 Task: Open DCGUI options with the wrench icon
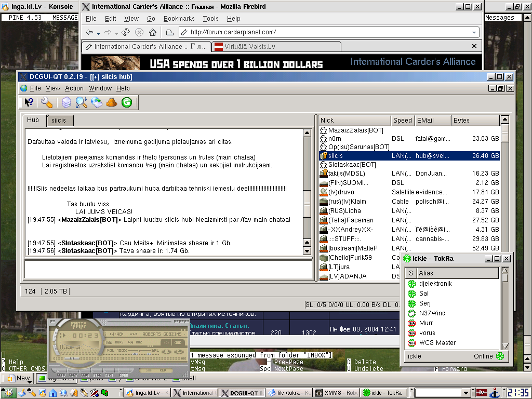(46, 102)
